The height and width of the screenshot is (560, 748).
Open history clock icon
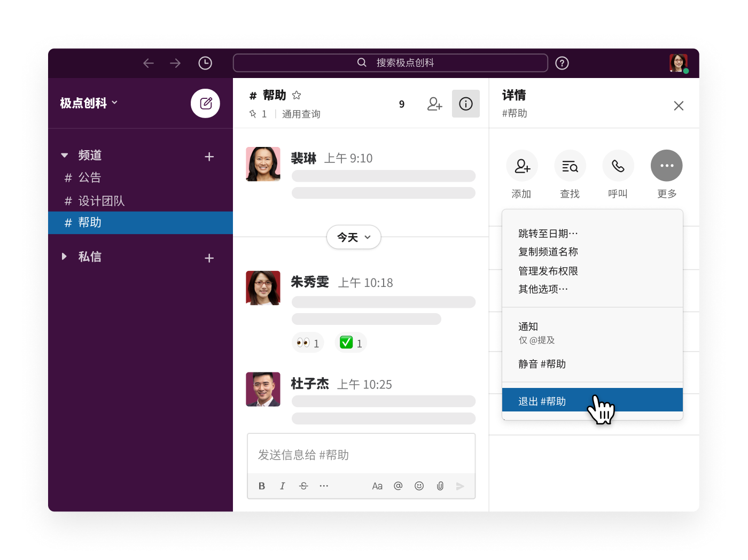tap(205, 63)
